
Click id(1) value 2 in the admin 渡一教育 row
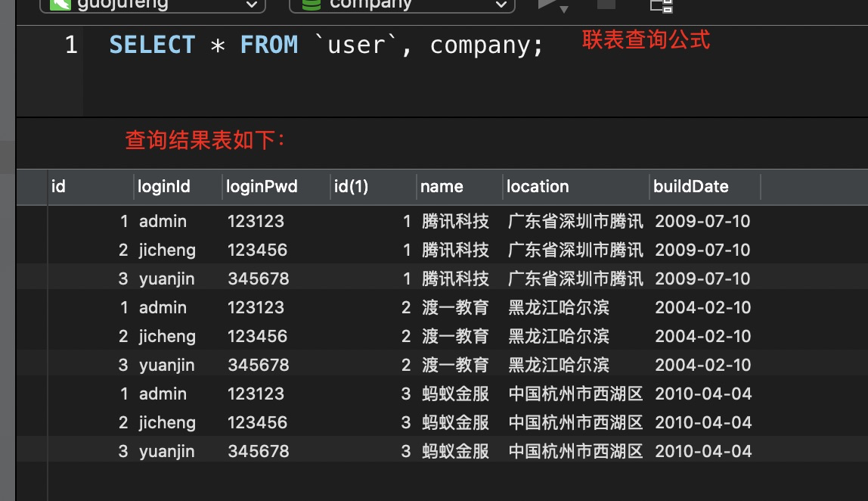(x=406, y=307)
